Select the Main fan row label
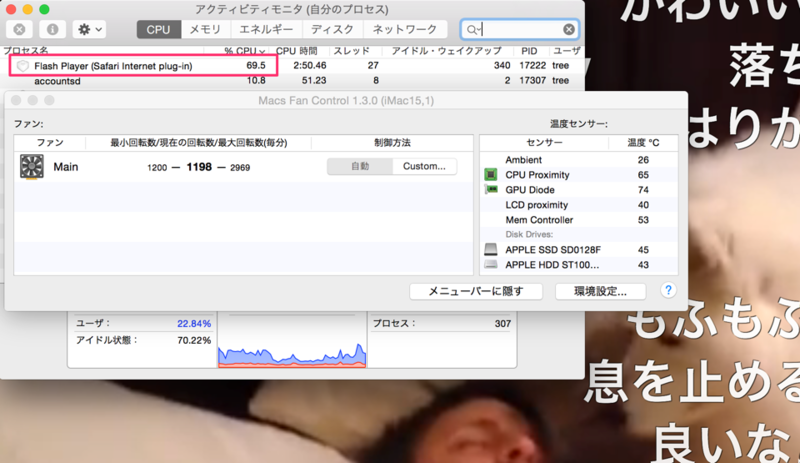800x463 pixels. click(66, 167)
